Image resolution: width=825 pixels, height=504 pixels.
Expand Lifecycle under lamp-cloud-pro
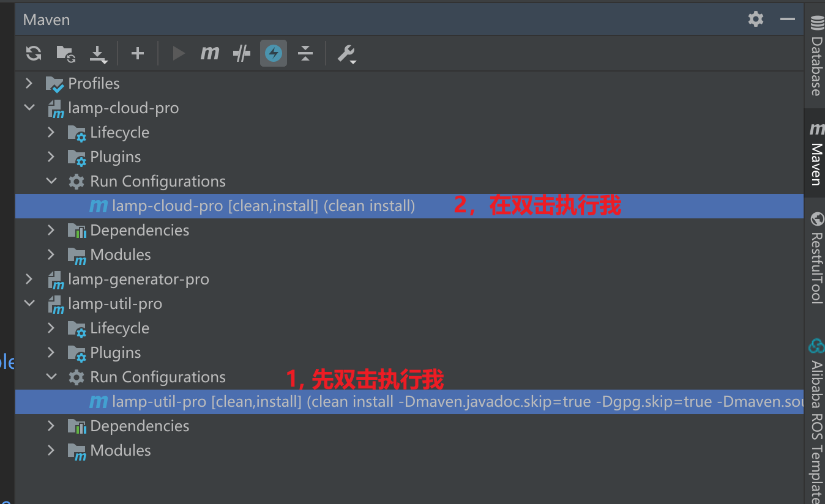[51, 132]
